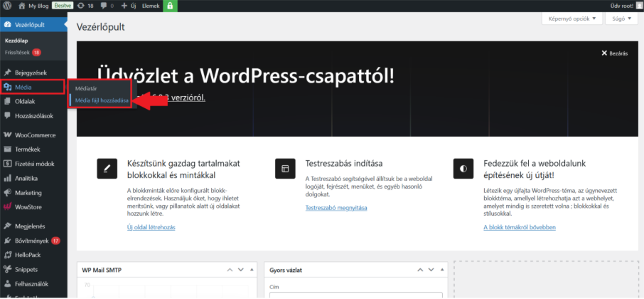Expand the Képernyő opciók dropdown
The image size is (644, 299).
coord(571,19)
